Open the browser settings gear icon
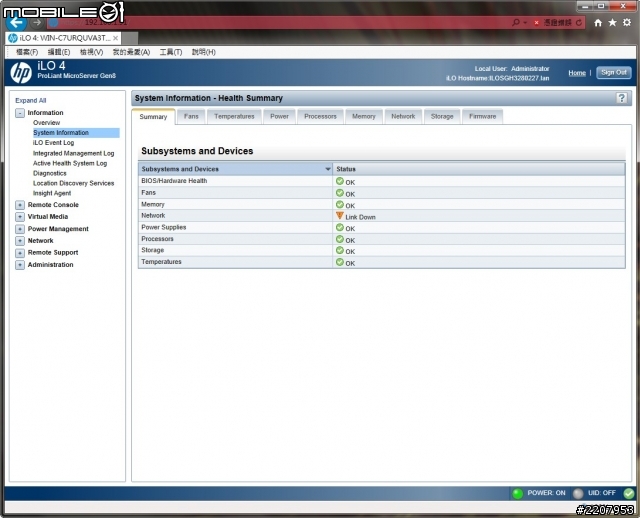The height and width of the screenshot is (518, 640). tap(627, 22)
